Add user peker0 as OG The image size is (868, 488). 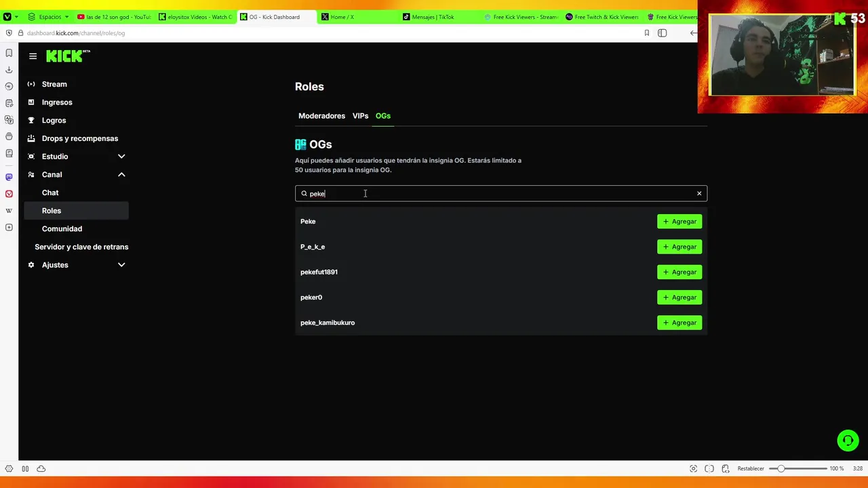pos(679,298)
